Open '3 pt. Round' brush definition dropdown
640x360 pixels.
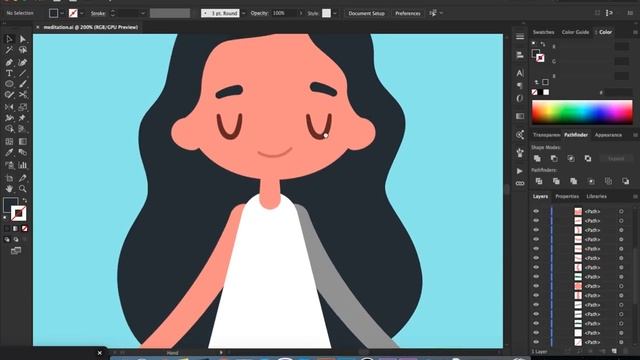pos(244,13)
